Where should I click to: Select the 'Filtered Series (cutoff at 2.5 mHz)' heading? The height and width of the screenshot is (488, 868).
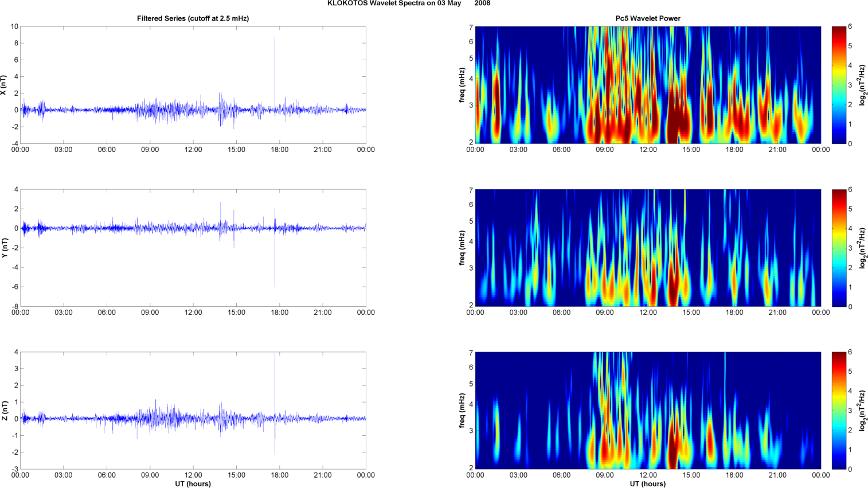click(193, 18)
